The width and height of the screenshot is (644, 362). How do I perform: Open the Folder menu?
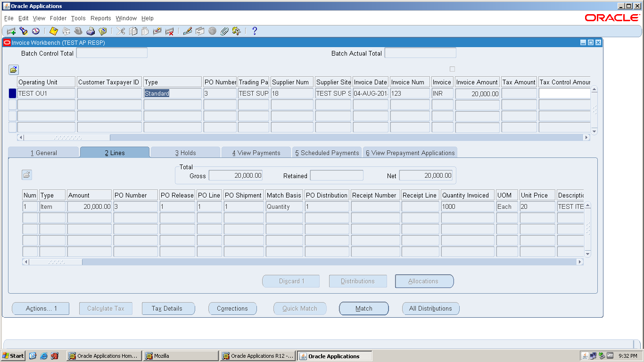click(x=58, y=18)
